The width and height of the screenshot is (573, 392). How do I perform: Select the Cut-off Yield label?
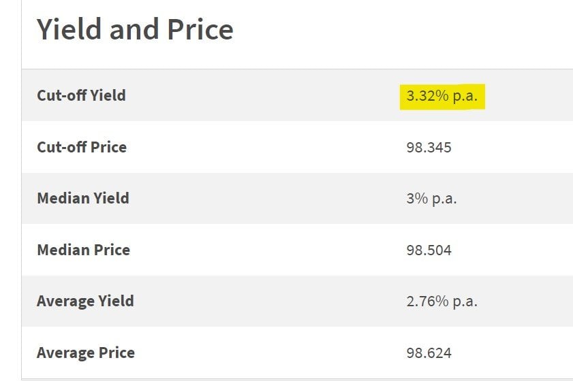[x=81, y=95]
